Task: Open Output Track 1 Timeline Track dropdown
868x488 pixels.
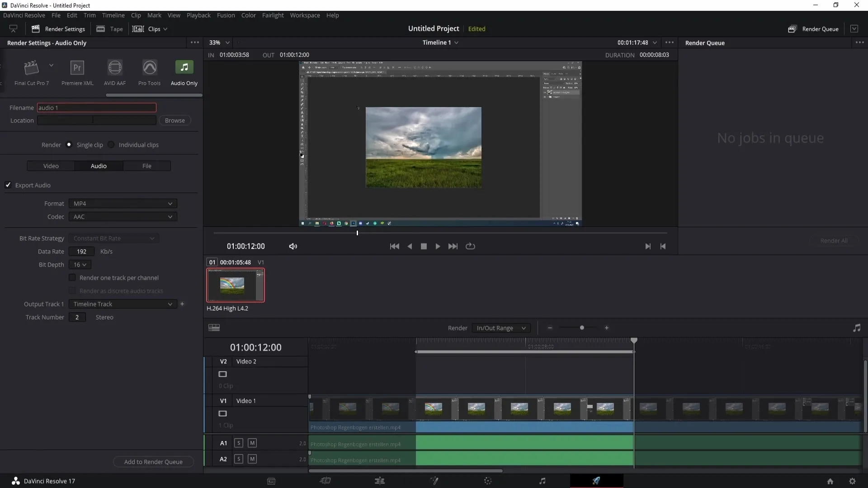Action: [x=123, y=304]
